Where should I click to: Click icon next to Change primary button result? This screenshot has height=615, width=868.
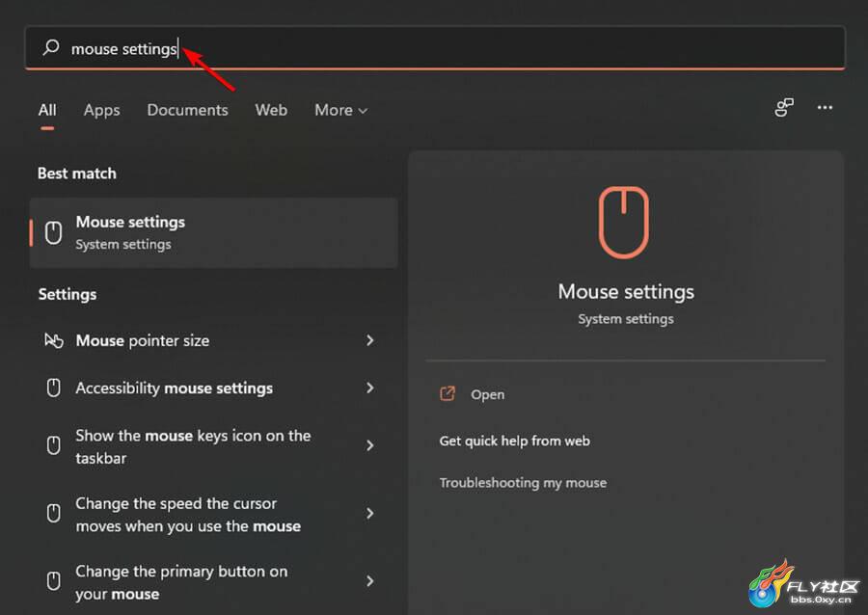54,581
